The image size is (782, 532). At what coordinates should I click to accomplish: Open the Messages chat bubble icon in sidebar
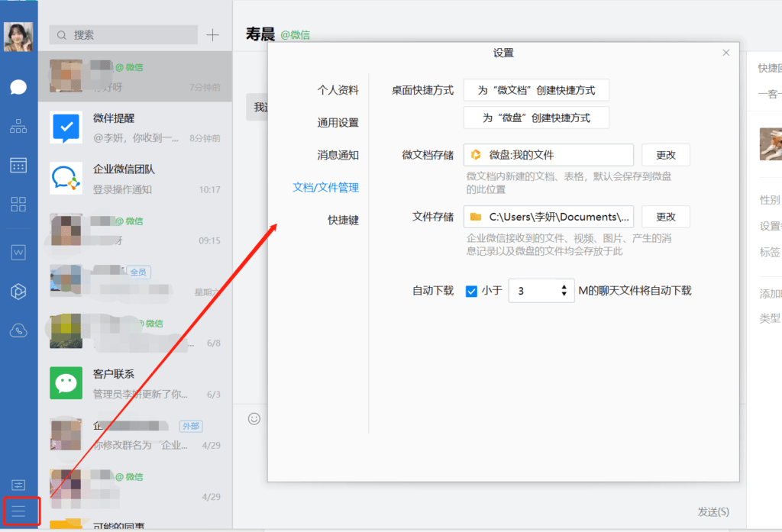pyautogui.click(x=18, y=87)
